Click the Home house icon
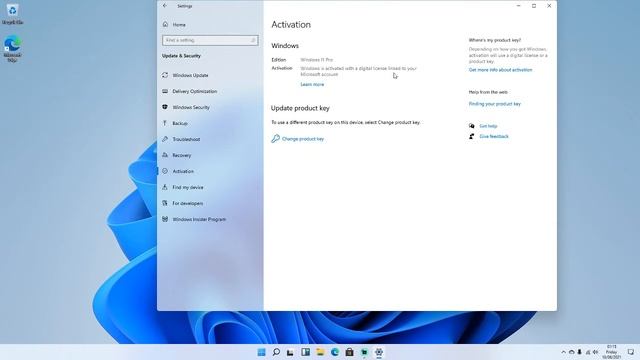The height and width of the screenshot is (360, 640). (165, 24)
